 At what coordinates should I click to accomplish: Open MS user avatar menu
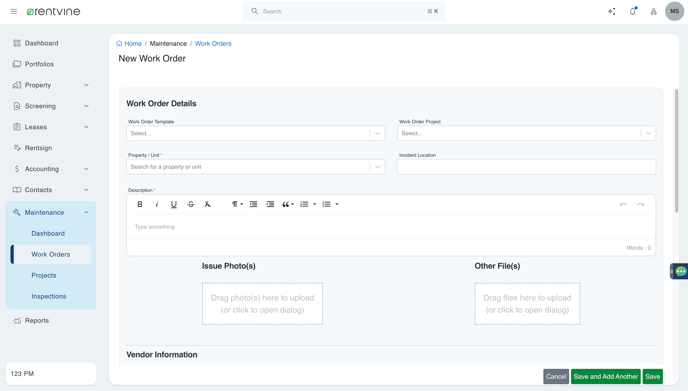click(674, 11)
